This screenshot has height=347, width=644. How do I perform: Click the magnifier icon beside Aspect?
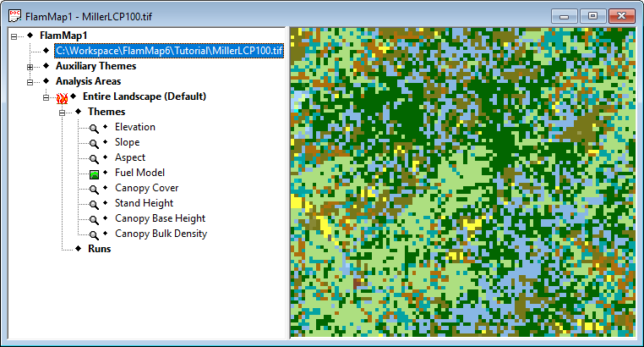[94, 159]
